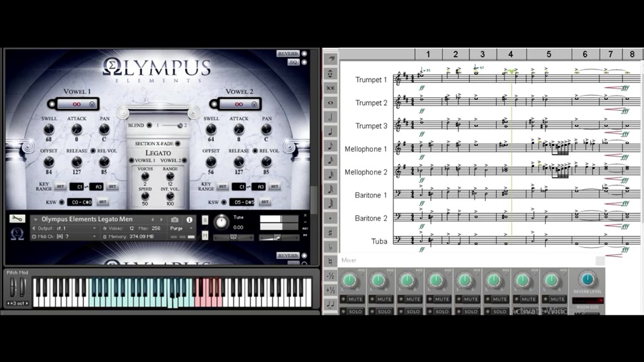The width and height of the screenshot is (644, 362).
Task: Select Legato Vowel 2 radio button
Action: (x=184, y=160)
